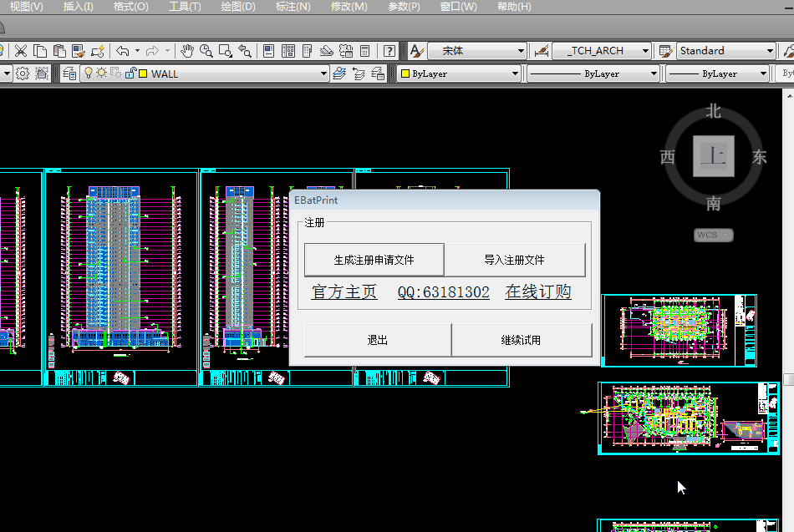Open the Text Style icon
This screenshot has width=794, height=532.
(x=416, y=51)
